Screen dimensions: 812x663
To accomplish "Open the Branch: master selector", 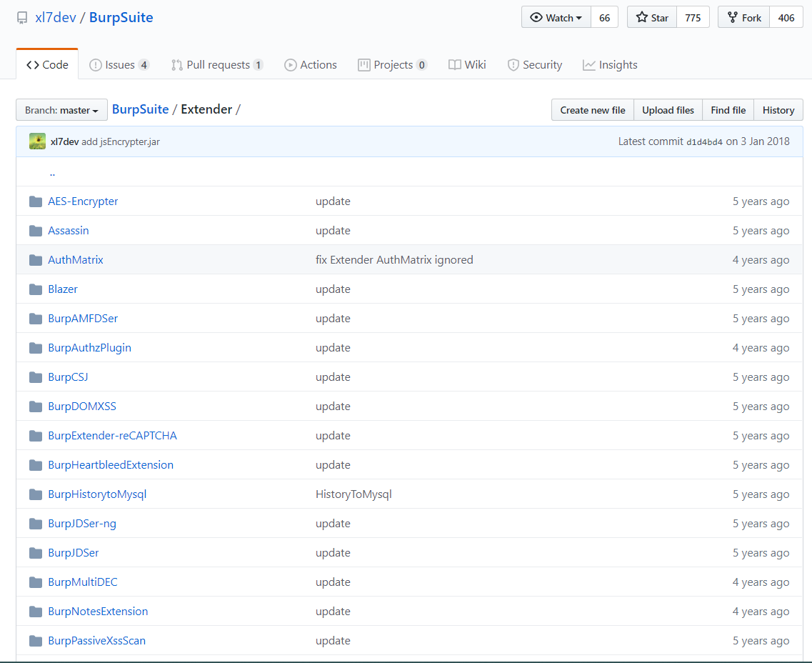I will coord(61,110).
